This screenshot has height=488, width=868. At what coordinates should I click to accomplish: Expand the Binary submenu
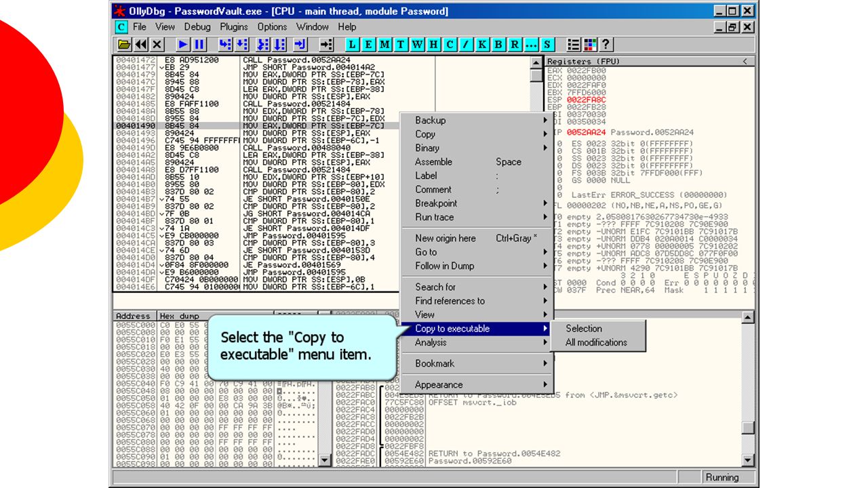tap(477, 148)
